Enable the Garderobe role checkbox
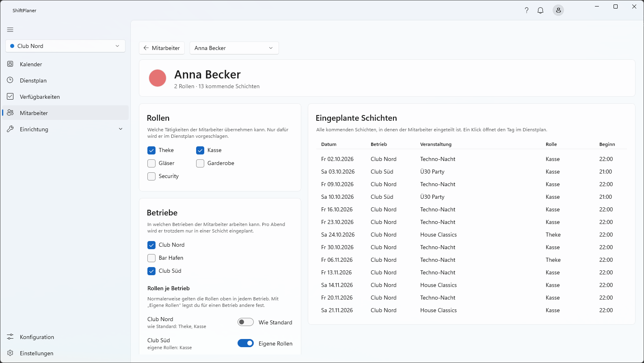Image resolution: width=644 pixels, height=363 pixels. tap(200, 163)
